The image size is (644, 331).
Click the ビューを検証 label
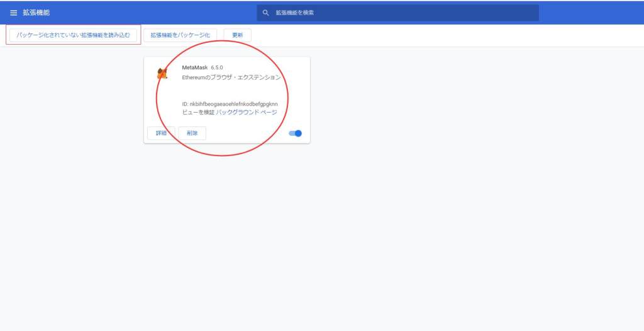(198, 112)
